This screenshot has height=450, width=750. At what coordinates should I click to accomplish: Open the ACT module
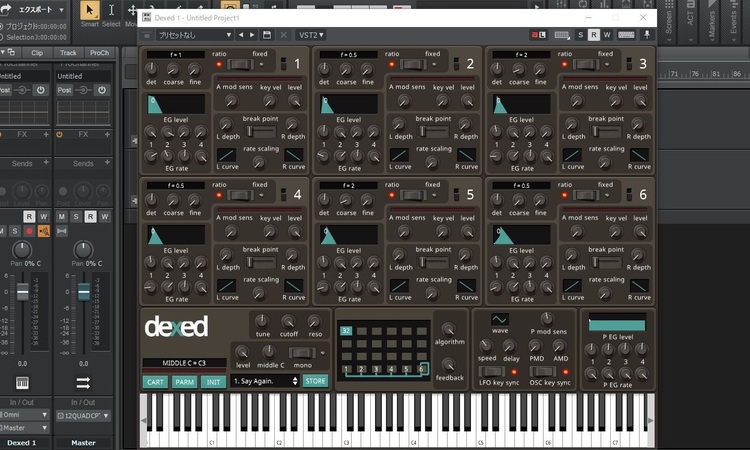click(690, 19)
